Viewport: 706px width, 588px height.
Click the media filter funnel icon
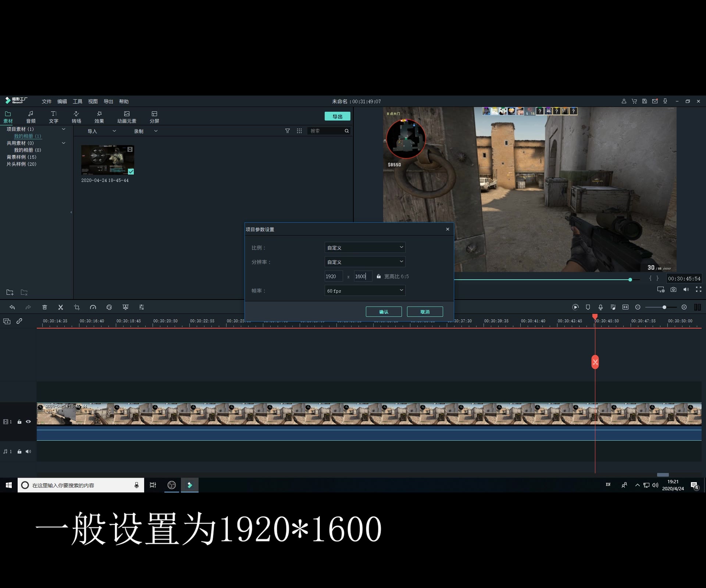[x=288, y=131]
